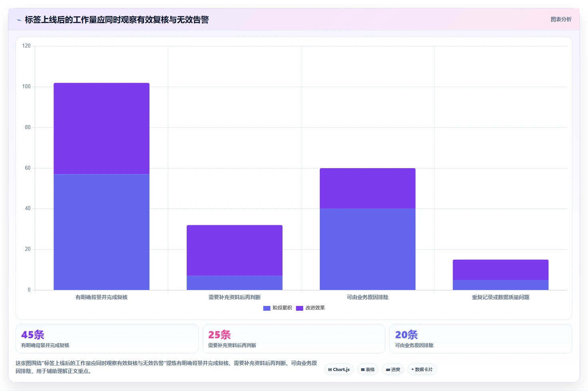The width and height of the screenshot is (588, 391).
Task: Select the 进度 tag chip
Action: point(393,369)
